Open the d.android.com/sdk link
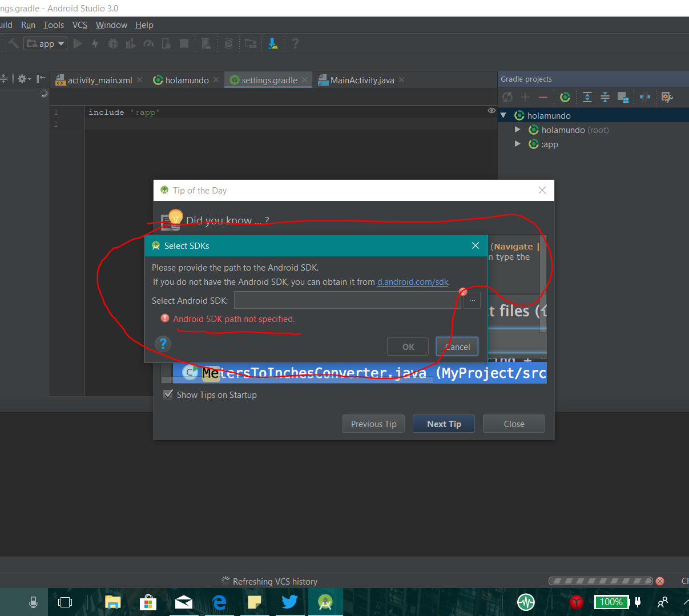The image size is (689, 616). tap(413, 282)
